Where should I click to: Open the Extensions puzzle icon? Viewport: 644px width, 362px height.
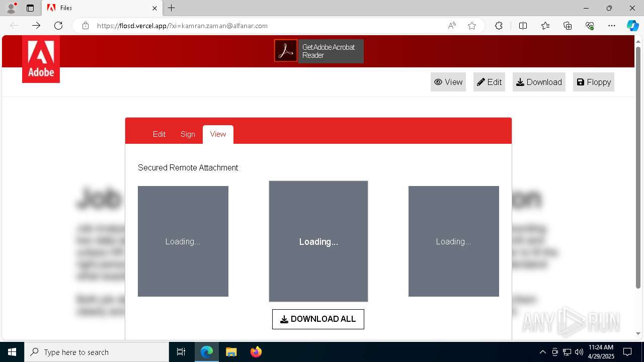click(499, 26)
